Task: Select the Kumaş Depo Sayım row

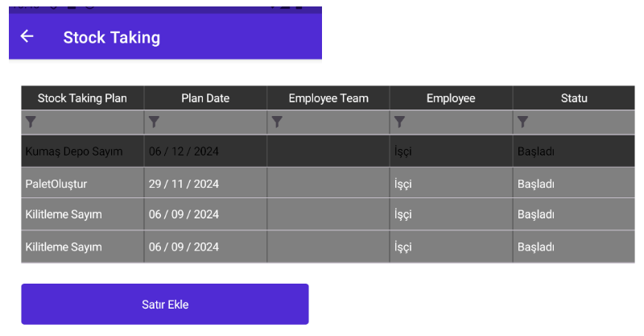Action: coord(328,151)
